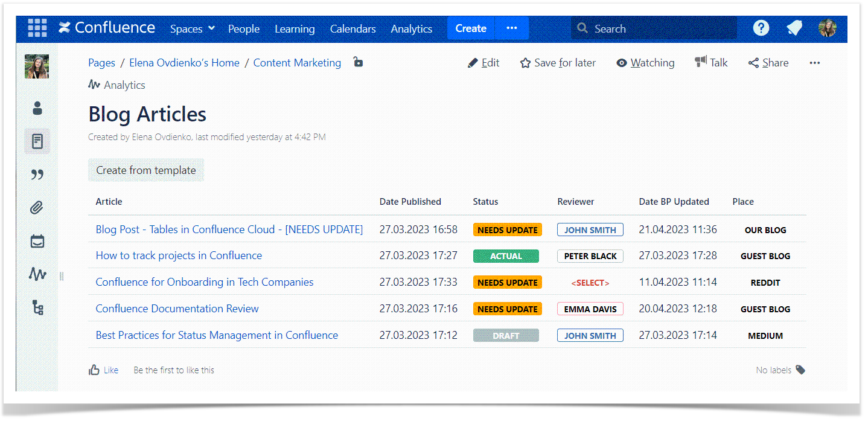This screenshot has width=868, height=421.
Task: Open Confluence Documentation Review article
Action: coord(177,309)
